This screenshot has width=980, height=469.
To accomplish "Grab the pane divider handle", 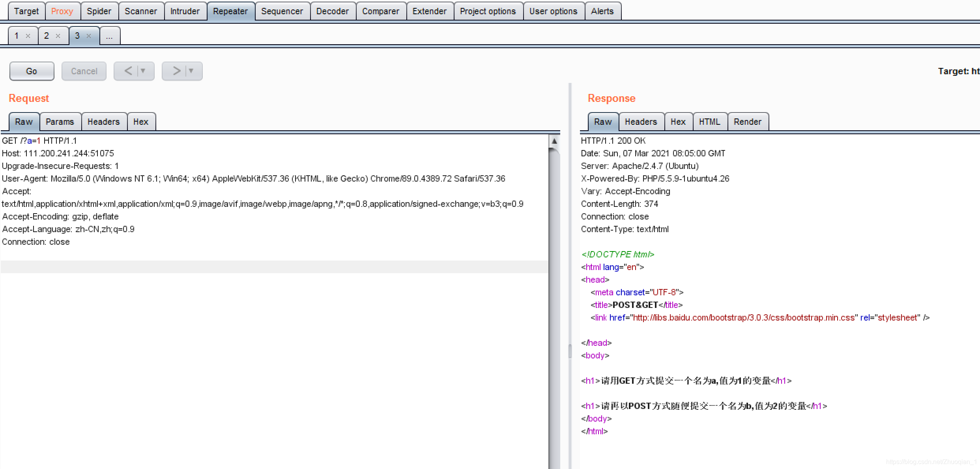I will click(x=570, y=351).
